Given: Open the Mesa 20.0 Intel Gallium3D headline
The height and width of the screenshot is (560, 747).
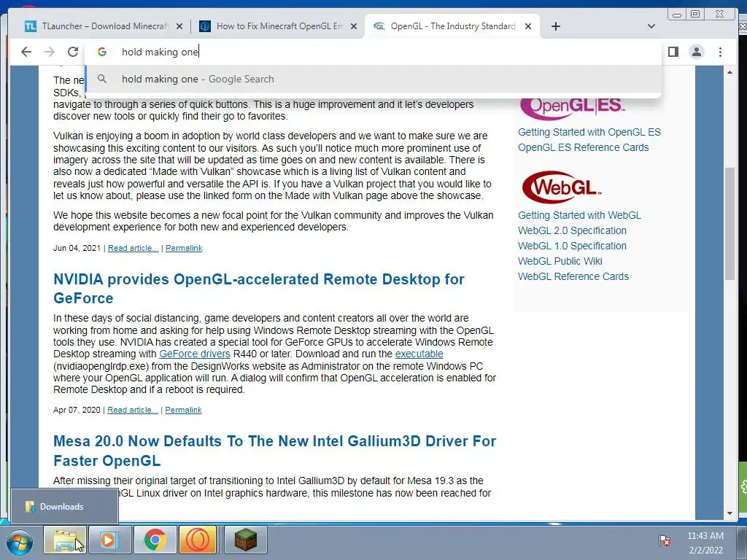Looking at the screenshot, I should pyautogui.click(x=274, y=451).
